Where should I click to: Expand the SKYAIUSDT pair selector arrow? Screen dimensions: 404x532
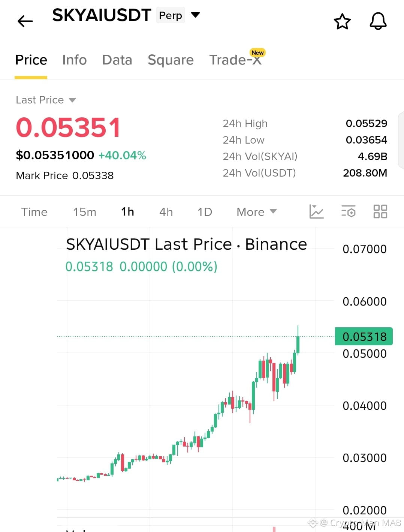[x=195, y=15]
